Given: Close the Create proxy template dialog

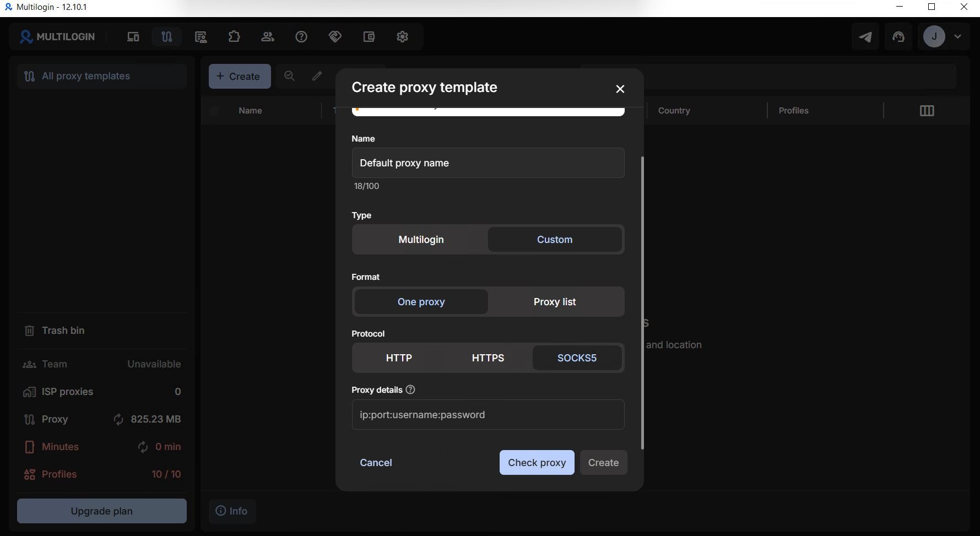Looking at the screenshot, I should point(620,89).
